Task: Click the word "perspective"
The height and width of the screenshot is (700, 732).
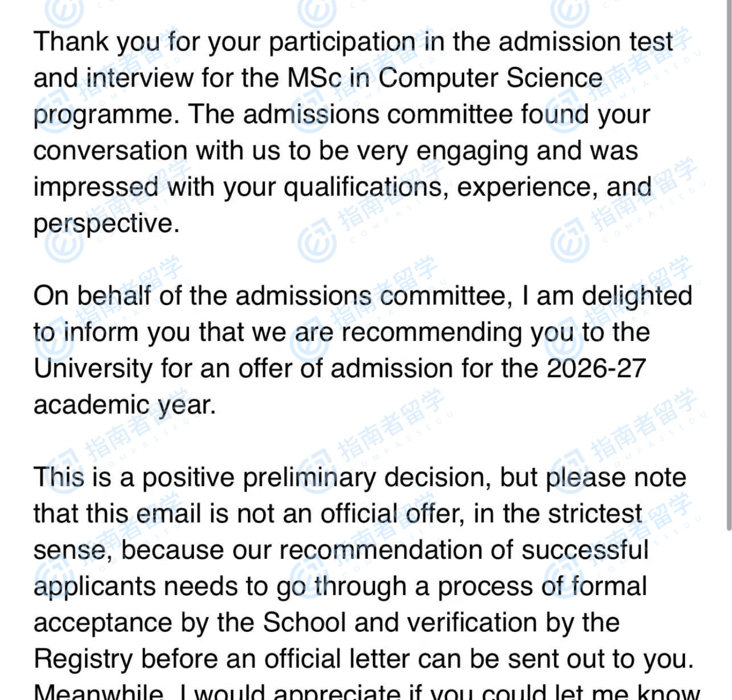Action: (x=103, y=224)
